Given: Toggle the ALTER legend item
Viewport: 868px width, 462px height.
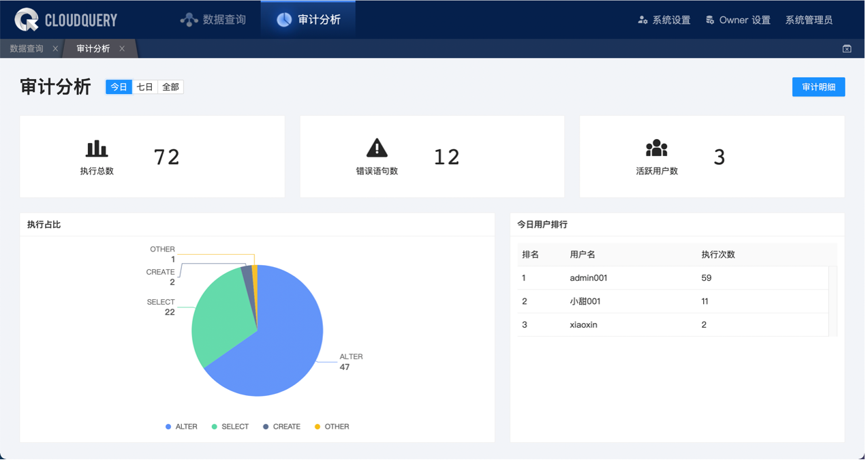Looking at the screenshot, I should coord(181,427).
